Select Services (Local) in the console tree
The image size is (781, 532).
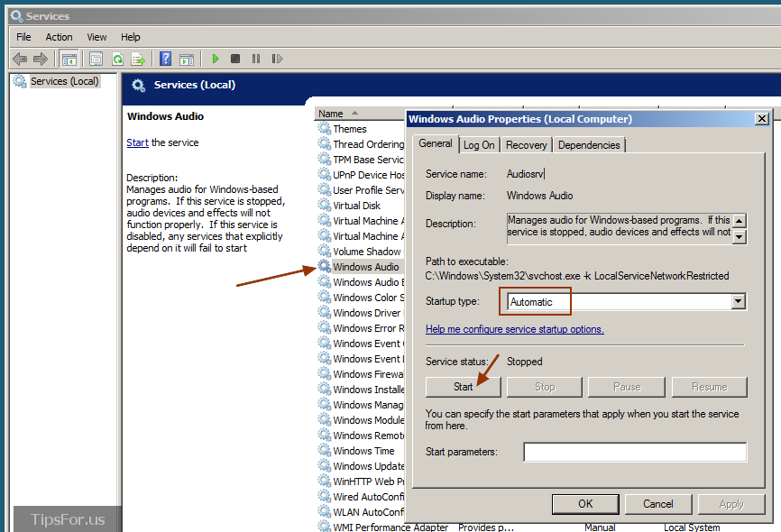coord(64,81)
